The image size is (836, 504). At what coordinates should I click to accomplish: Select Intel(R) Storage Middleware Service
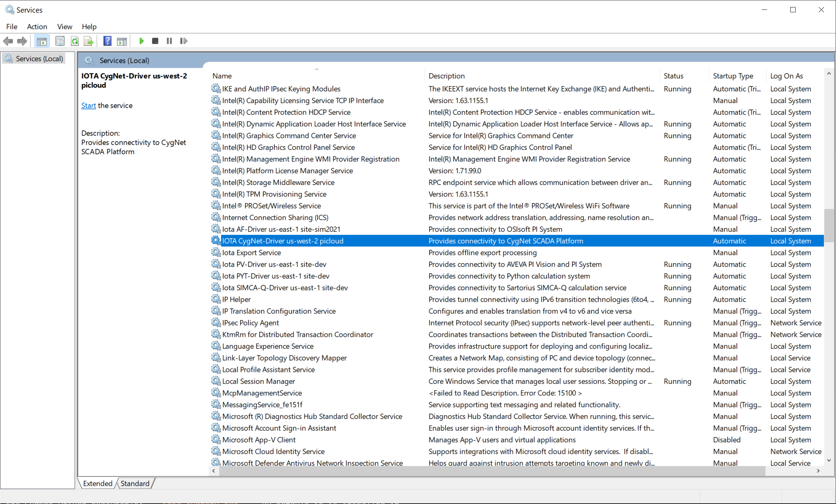[517, 182]
